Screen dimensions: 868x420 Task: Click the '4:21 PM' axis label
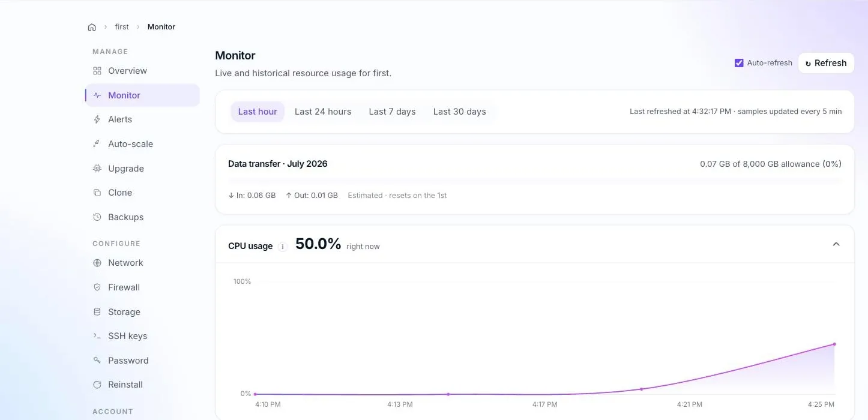690,405
